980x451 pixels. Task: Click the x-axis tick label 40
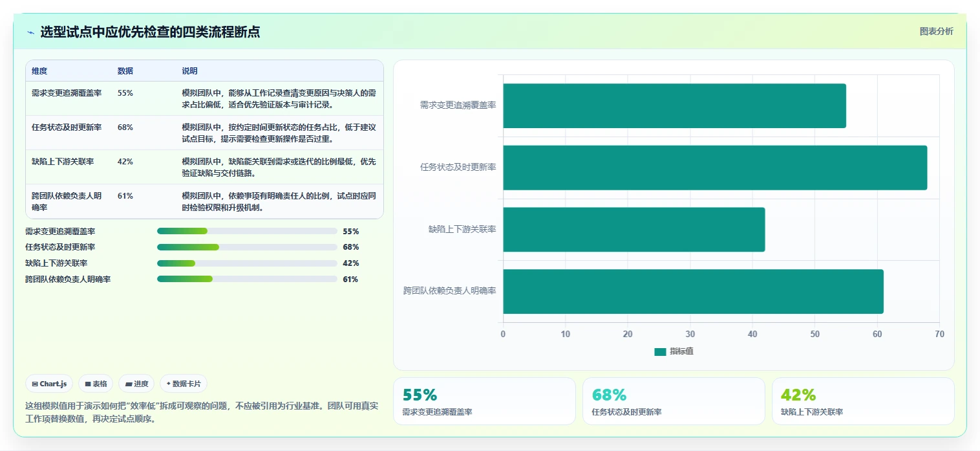[x=752, y=335]
